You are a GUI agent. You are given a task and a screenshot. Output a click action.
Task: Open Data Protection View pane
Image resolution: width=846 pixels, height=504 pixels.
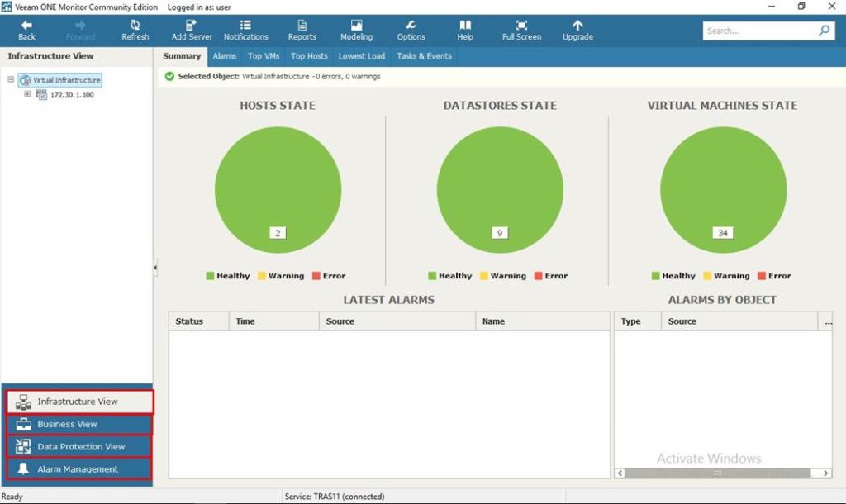click(x=78, y=446)
